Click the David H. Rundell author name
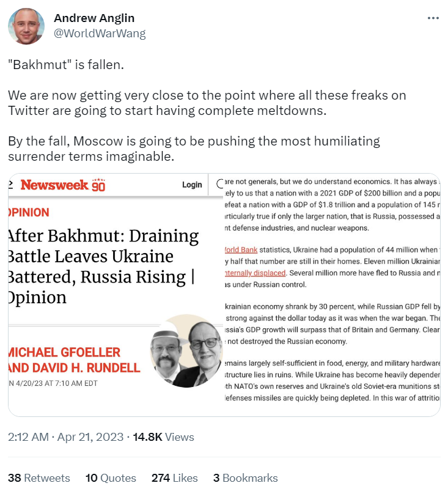The image size is (448, 494). point(86,368)
